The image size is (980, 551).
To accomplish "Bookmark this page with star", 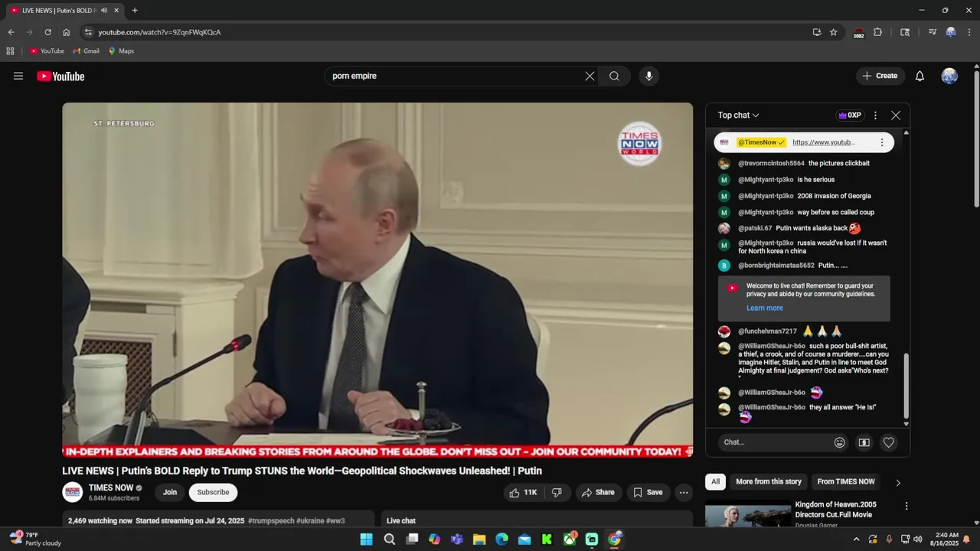I will pos(833,32).
